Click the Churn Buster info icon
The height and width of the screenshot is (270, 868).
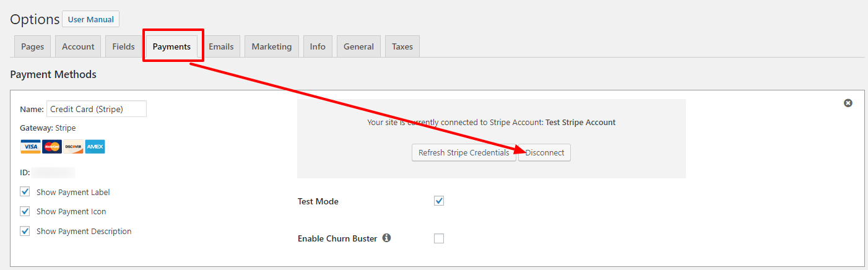(x=386, y=238)
